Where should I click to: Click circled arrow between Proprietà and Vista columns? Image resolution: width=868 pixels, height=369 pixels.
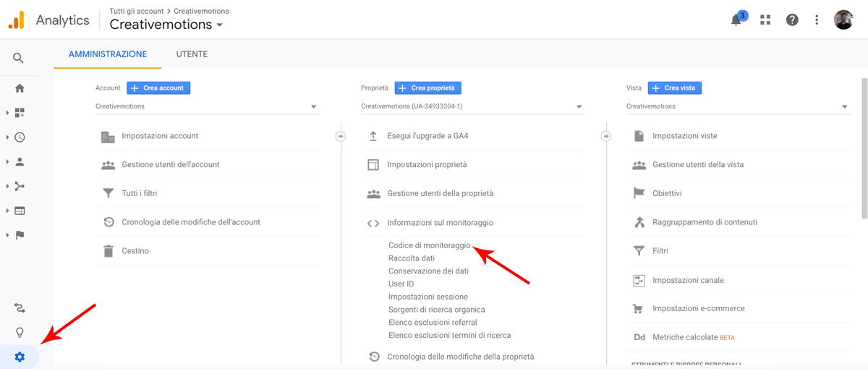pyautogui.click(x=606, y=136)
